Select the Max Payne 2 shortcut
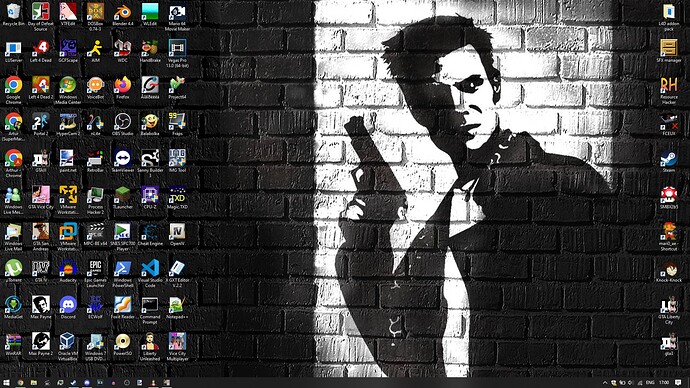This screenshot has height=388, width=690. [x=40, y=344]
